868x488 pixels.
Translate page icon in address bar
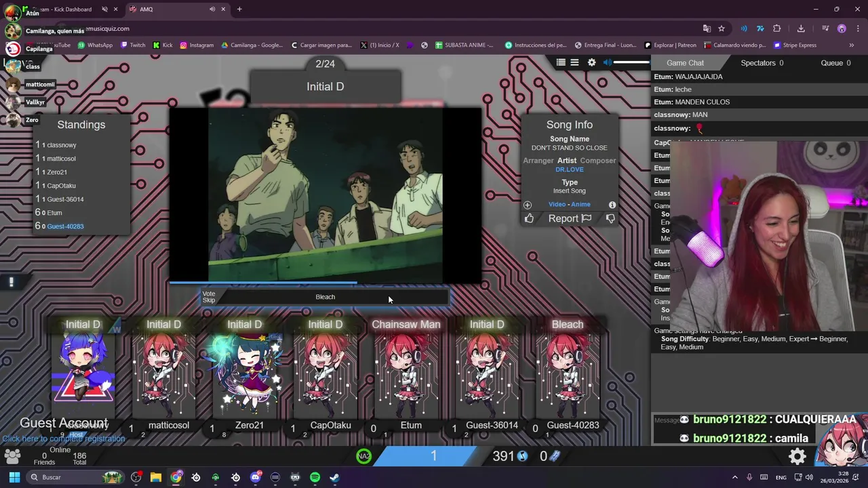(x=707, y=28)
